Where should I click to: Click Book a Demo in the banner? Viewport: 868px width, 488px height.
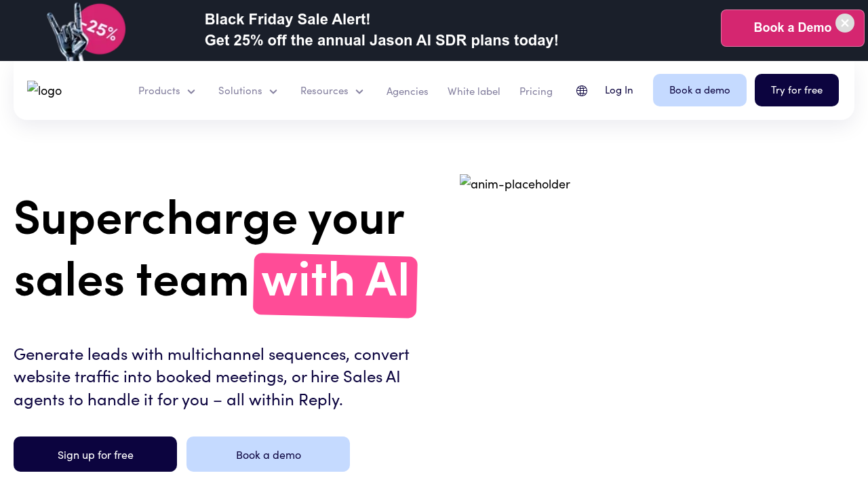(x=792, y=27)
